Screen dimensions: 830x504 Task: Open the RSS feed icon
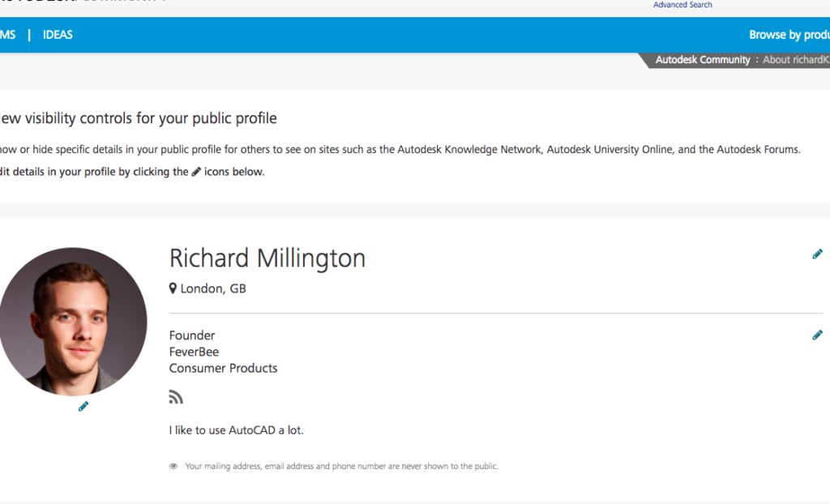176,397
